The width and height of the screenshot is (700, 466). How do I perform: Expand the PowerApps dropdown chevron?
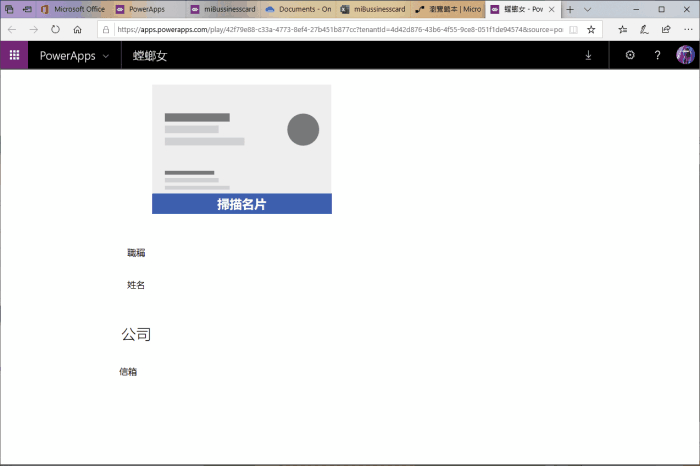click(x=106, y=56)
